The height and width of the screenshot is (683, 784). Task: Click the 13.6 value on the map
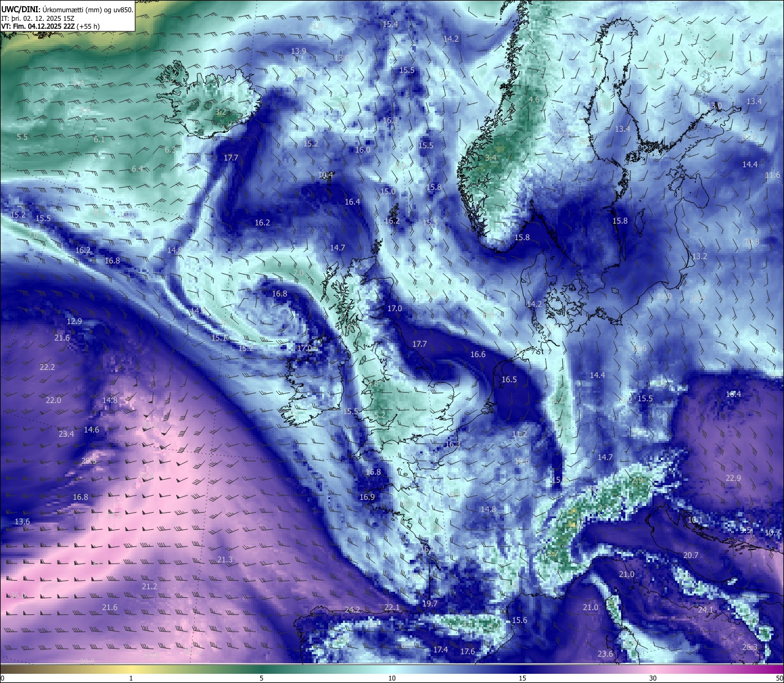pyautogui.click(x=22, y=521)
